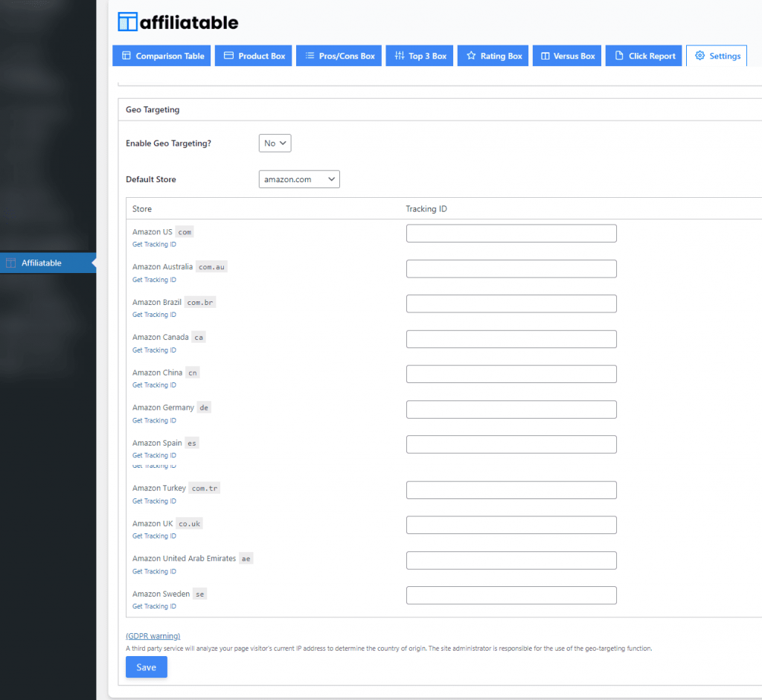
Task: Select the Rating Box tab
Action: (493, 56)
